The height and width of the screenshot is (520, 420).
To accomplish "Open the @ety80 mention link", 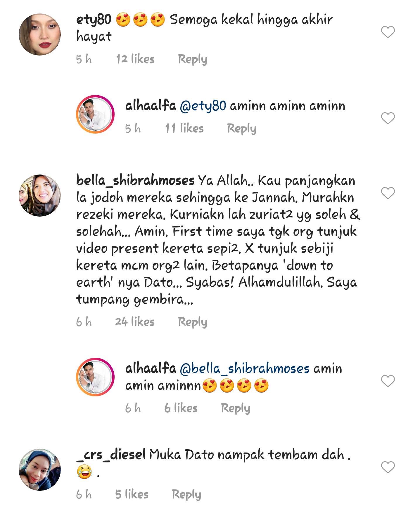I will pos(203,106).
